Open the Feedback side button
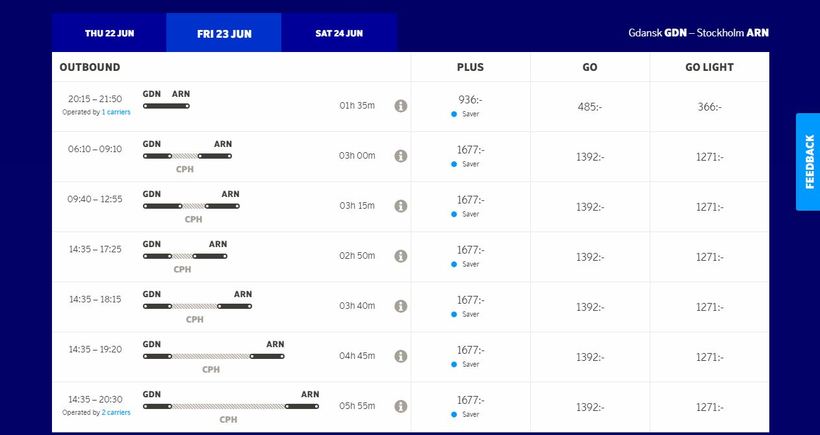 808,161
